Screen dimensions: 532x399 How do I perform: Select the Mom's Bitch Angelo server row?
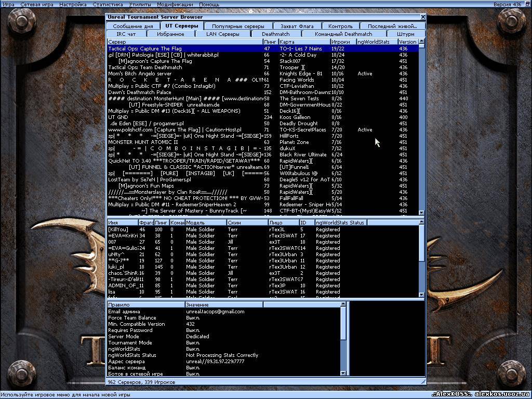point(263,73)
